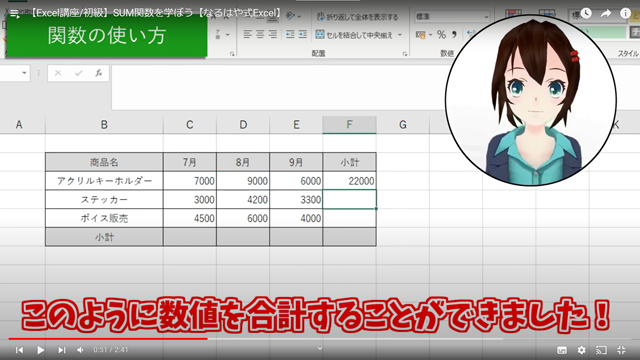Screen dimensions: 640x360
Task: Cast video to another device
Action: [601, 350]
